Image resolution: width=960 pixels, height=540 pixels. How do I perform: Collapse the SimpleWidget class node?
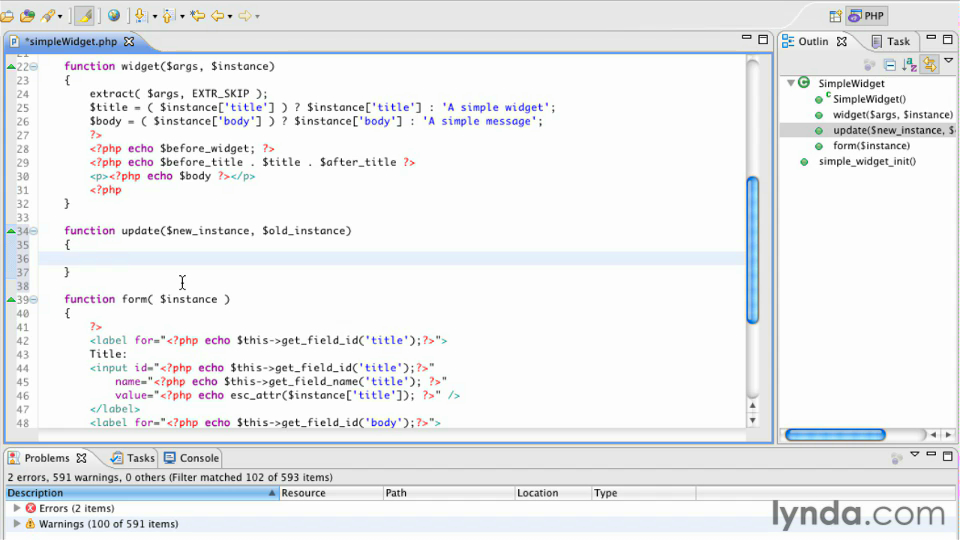[x=790, y=83]
